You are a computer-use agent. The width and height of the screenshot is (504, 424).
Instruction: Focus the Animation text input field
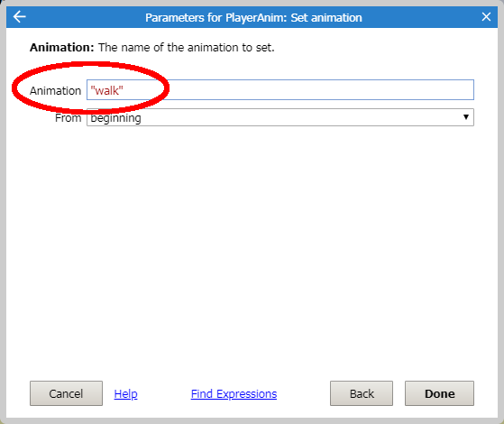point(280,89)
